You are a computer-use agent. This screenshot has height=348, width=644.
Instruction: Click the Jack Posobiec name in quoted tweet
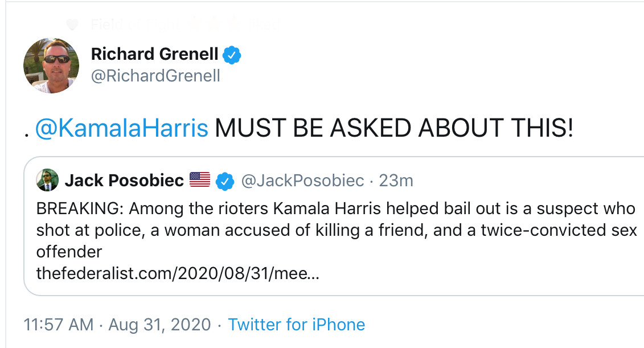(x=124, y=181)
